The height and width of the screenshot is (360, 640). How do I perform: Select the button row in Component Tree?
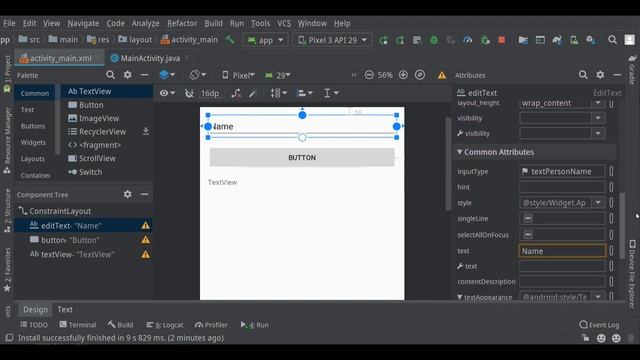[83, 240]
